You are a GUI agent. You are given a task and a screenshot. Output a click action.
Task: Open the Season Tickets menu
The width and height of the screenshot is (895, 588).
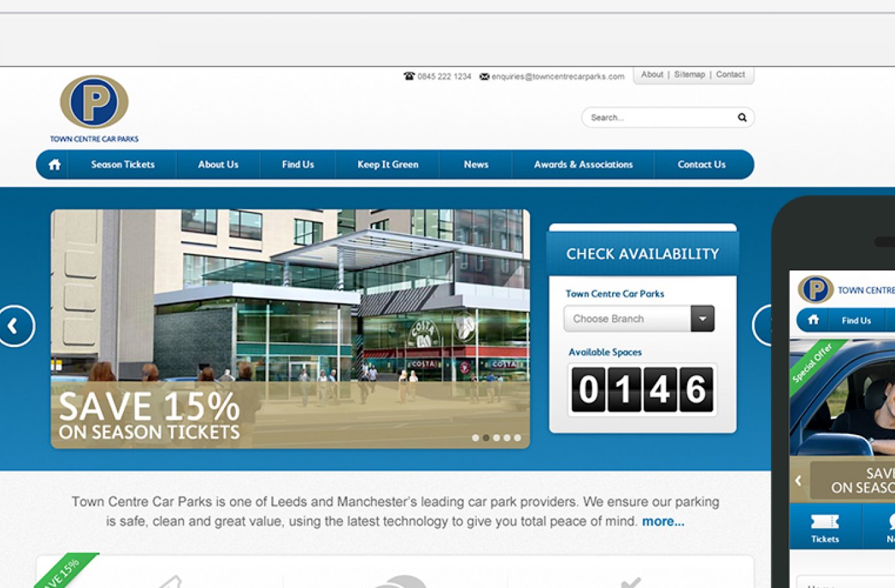click(123, 165)
